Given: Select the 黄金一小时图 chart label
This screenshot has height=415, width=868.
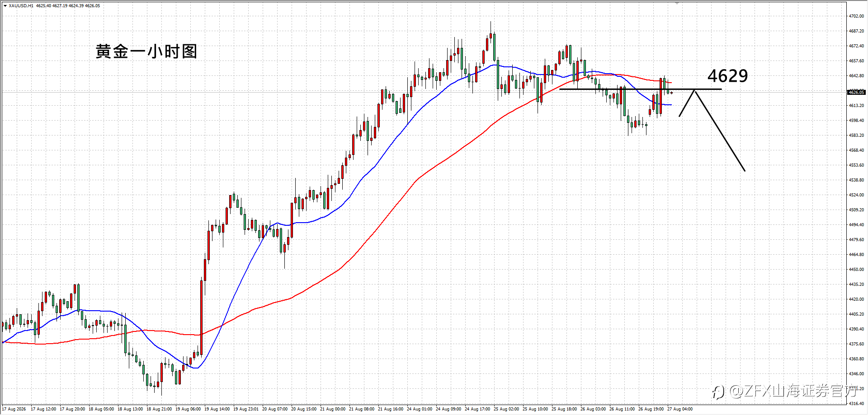Looking at the screenshot, I should click(146, 51).
